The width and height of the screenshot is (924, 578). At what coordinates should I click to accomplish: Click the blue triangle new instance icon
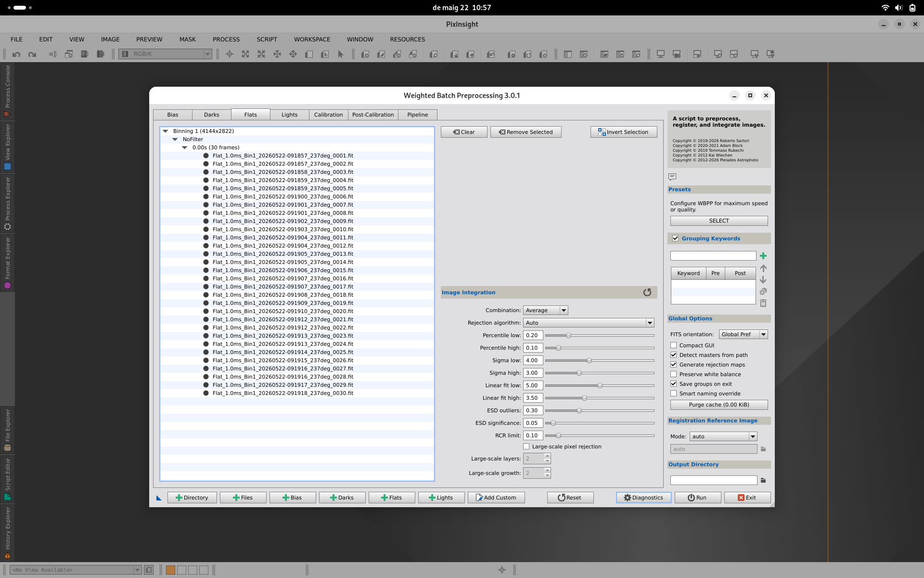pyautogui.click(x=159, y=498)
